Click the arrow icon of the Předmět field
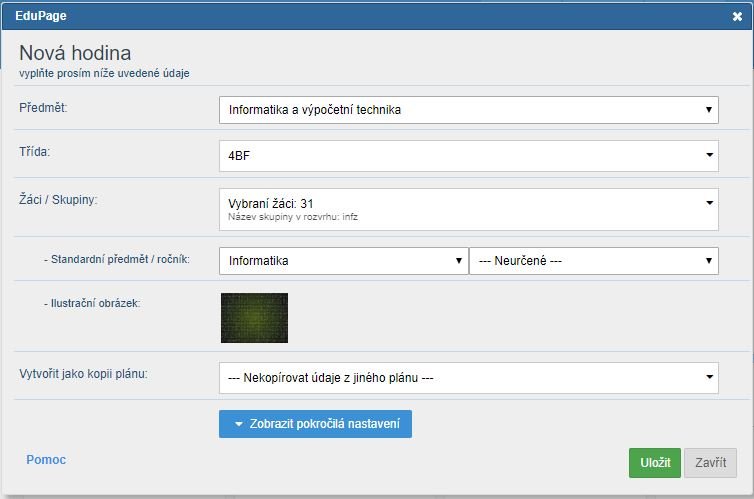This screenshot has width=754, height=499. [708, 110]
